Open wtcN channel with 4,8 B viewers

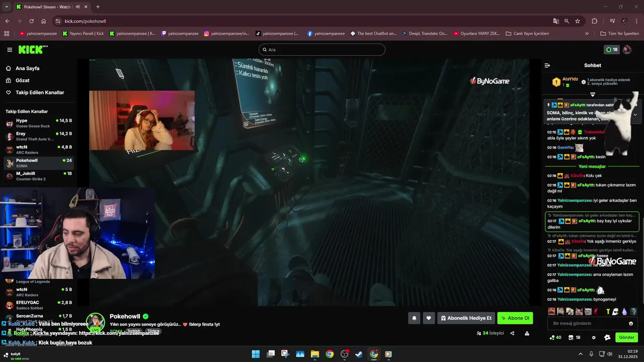point(38,150)
